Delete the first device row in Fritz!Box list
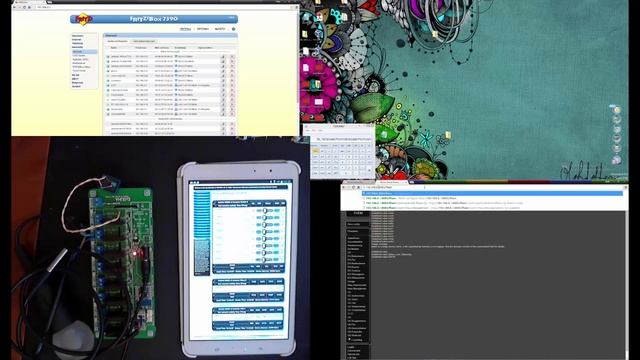 (232, 57)
